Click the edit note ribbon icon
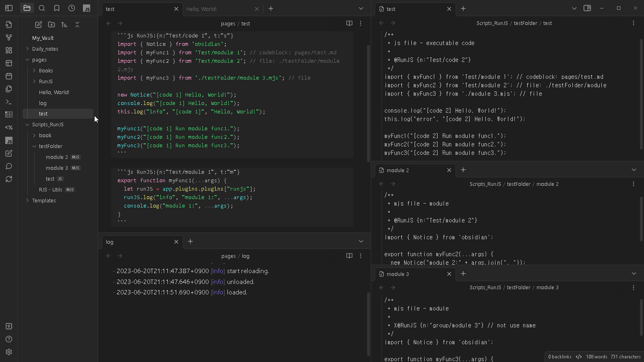This screenshot has width=644, height=362. [x=9, y=153]
